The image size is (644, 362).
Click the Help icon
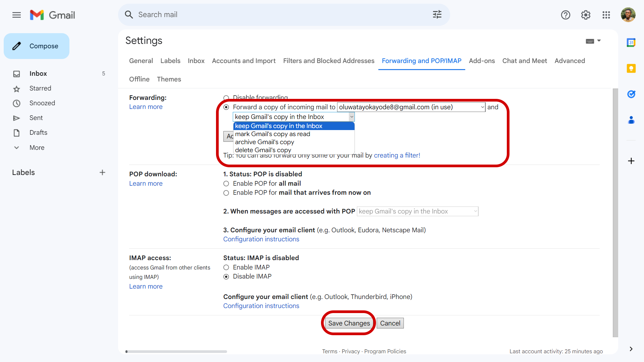pyautogui.click(x=566, y=15)
